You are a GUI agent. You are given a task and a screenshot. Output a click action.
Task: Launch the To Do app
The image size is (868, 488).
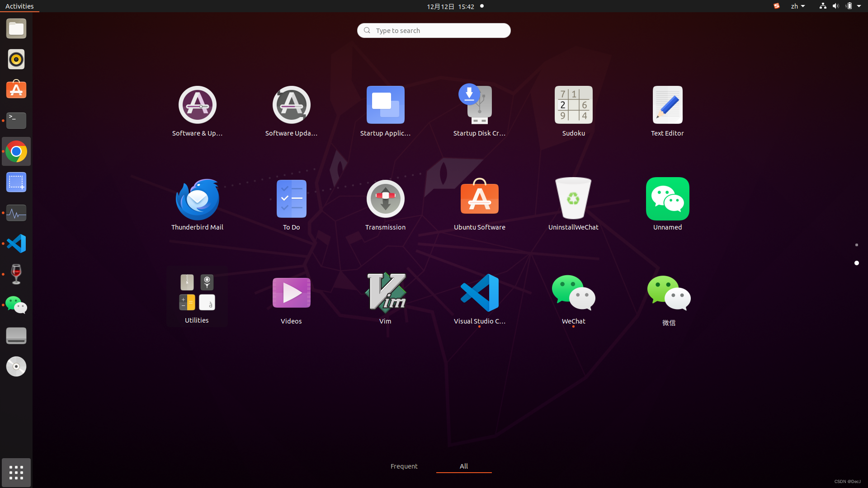291,205
